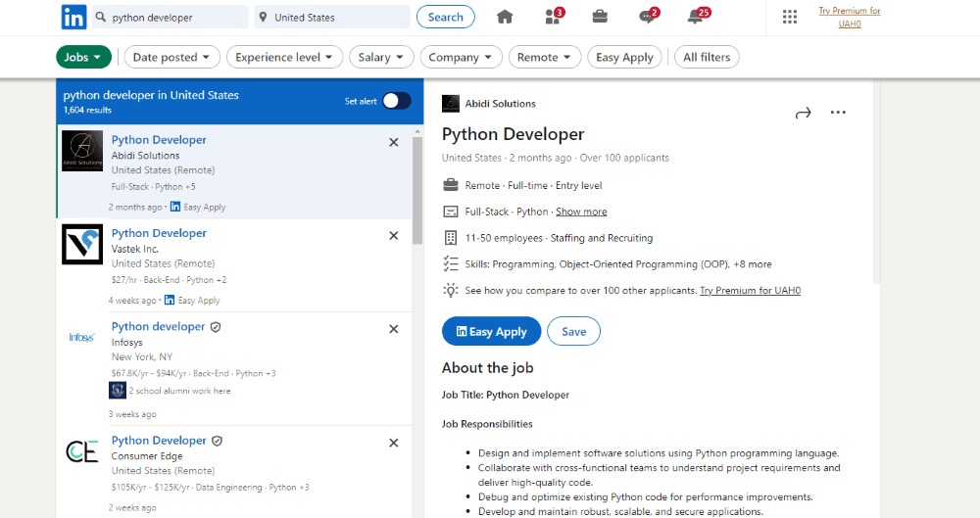The height and width of the screenshot is (518, 980).
Task: Dismiss the Abidi Solutions job listing
Action: [x=394, y=142]
